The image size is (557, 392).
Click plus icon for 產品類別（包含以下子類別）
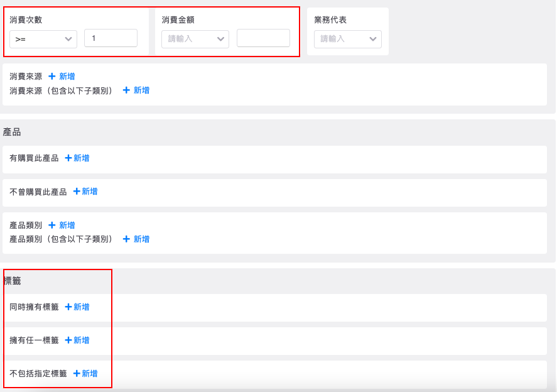point(126,239)
